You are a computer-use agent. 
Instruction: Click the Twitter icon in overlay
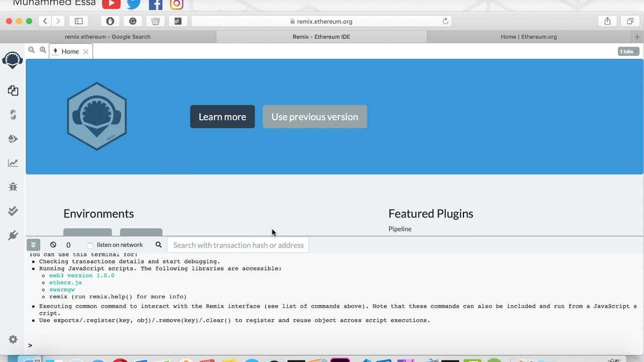tap(134, 4)
